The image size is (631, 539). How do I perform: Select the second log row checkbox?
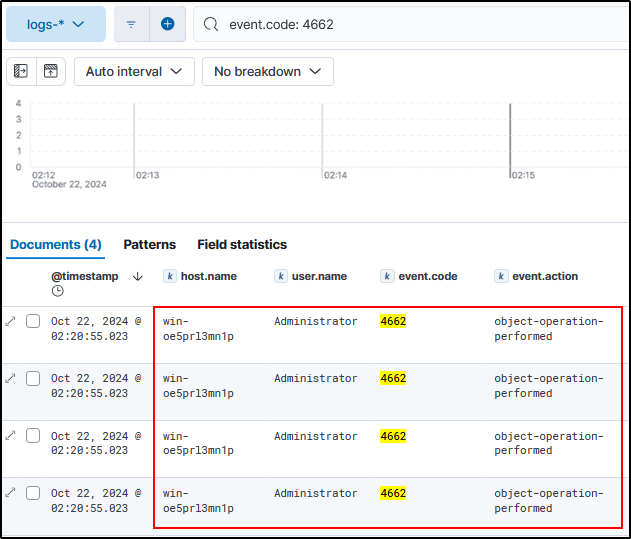coord(33,378)
